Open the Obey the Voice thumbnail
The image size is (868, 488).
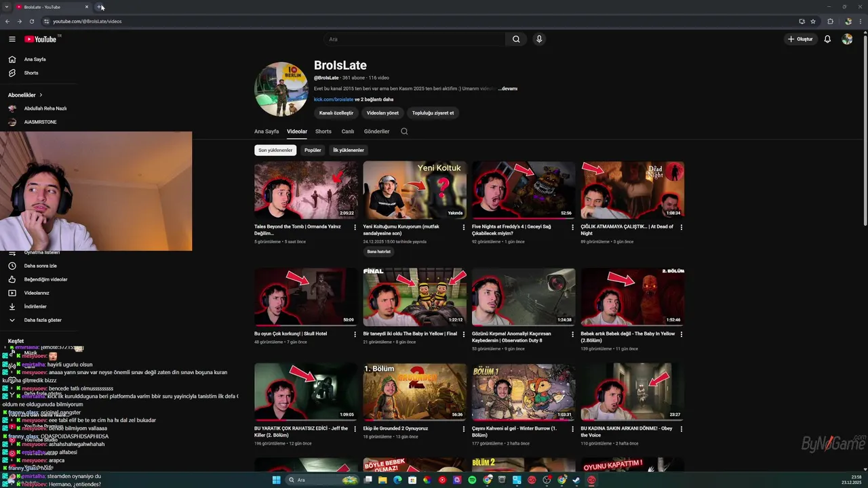[x=633, y=392]
